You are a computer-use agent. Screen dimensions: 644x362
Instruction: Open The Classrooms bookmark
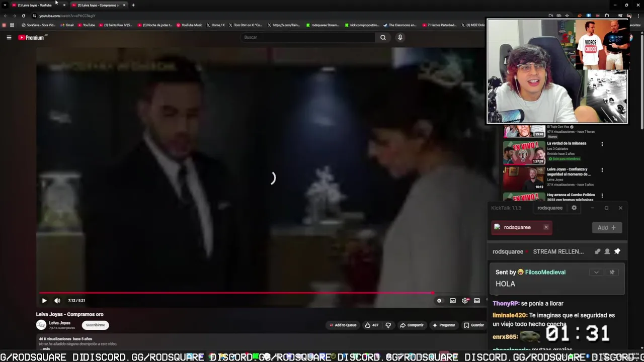399,25
